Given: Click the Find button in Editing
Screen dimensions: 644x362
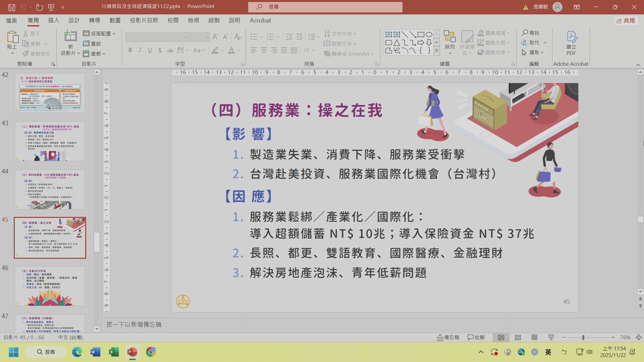Looking at the screenshot, I should (530, 33).
